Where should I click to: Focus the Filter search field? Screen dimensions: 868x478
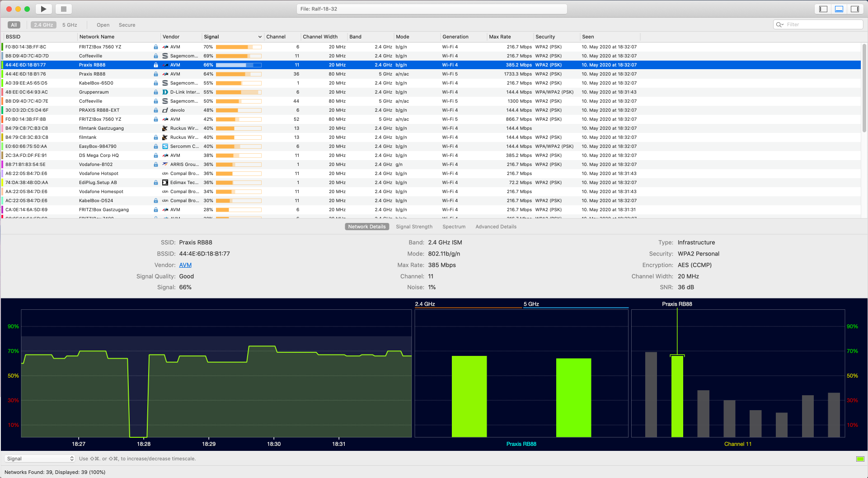[x=819, y=25]
